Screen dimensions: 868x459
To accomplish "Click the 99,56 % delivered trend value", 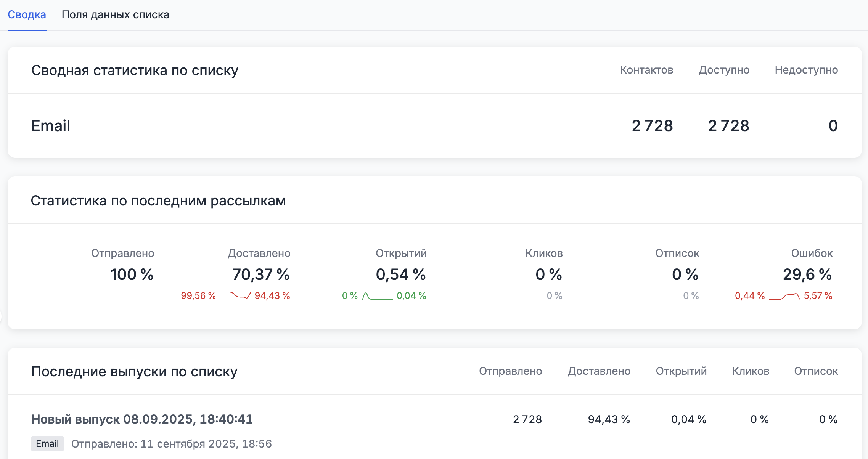I will click(x=198, y=296).
